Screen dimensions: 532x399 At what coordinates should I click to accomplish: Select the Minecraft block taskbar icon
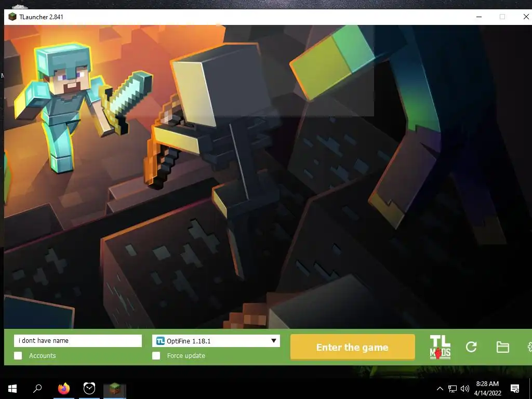click(115, 389)
